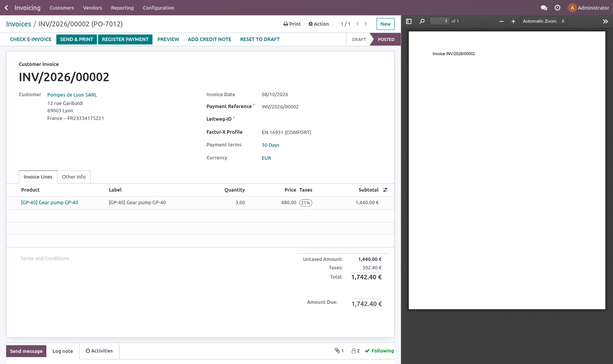The height and width of the screenshot is (364, 613).
Task: Click the Terms and Conditions field
Action: pos(45,259)
